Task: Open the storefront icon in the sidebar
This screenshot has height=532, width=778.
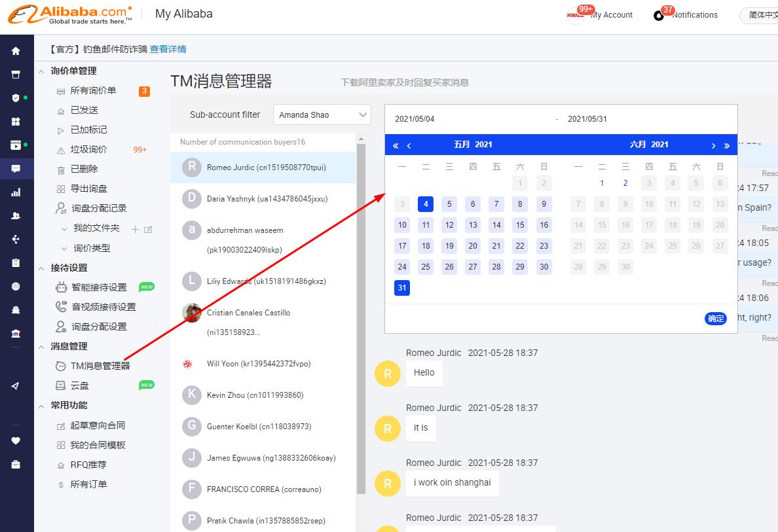Action: tap(16, 75)
